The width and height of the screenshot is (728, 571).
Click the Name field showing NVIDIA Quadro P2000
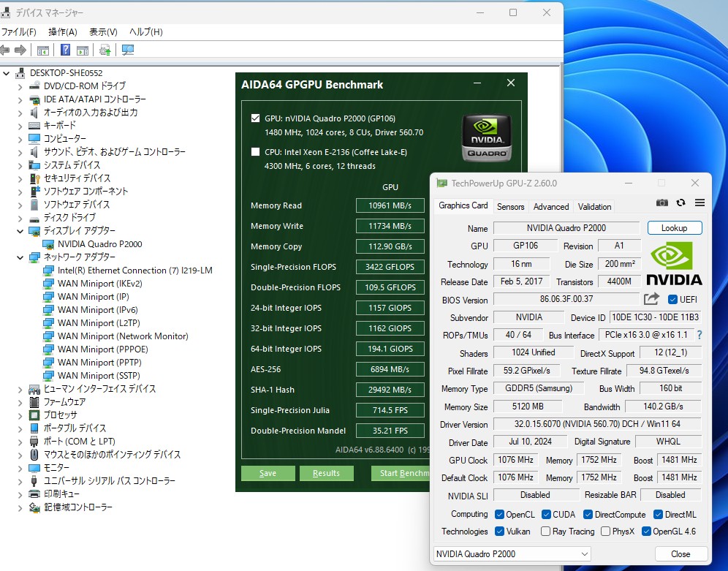point(566,228)
